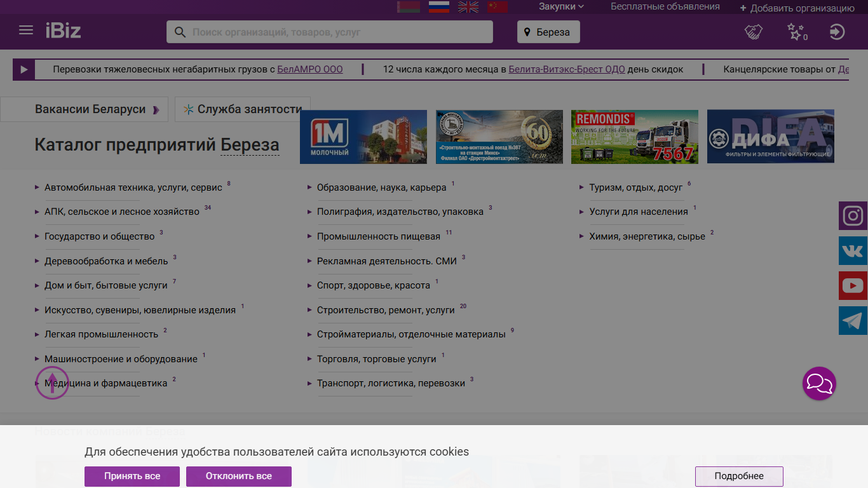Open the chat bubble widget
Viewport: 868px width, 488px height.
click(x=819, y=383)
